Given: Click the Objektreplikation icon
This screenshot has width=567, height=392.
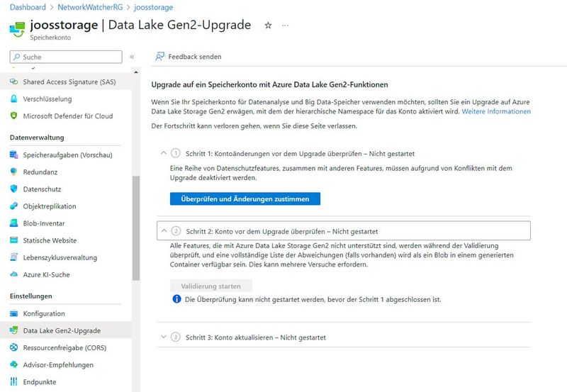Looking at the screenshot, I should 13,206.
